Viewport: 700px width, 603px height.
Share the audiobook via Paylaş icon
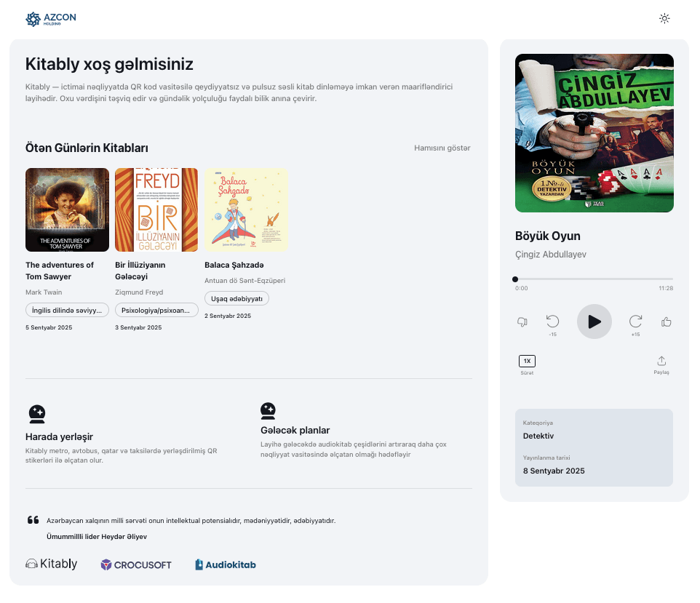(661, 362)
